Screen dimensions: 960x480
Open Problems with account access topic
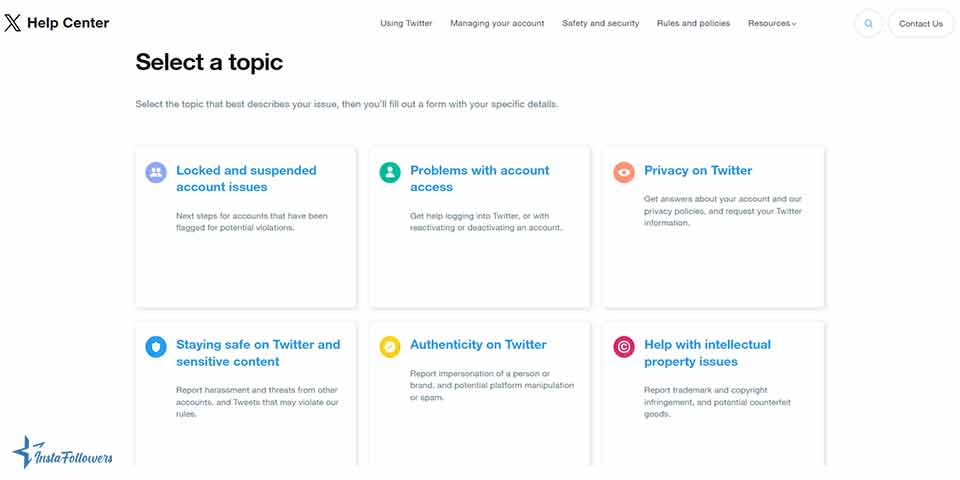(479, 179)
